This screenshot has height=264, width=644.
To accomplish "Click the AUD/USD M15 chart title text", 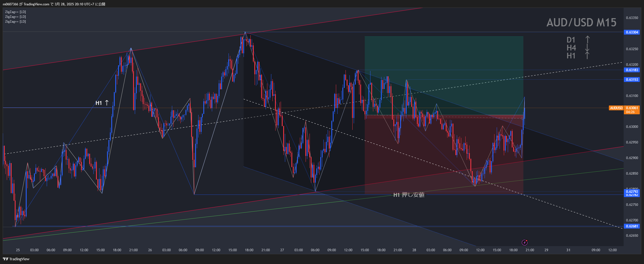I will (x=581, y=23).
